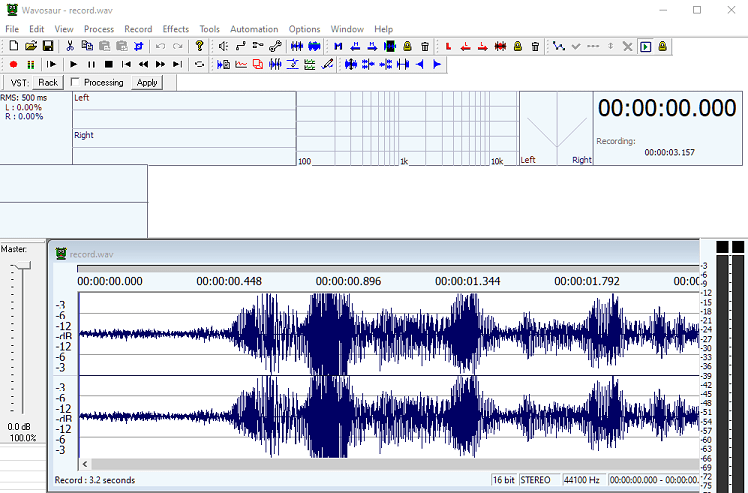Viewport: 748px width, 493px height.
Task: Go to end with the skip-forward button
Action: point(177,64)
